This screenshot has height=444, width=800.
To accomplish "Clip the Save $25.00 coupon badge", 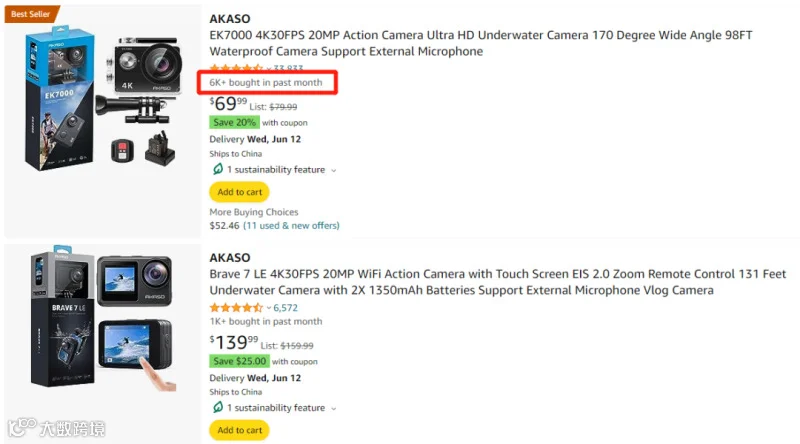I will pos(239,361).
